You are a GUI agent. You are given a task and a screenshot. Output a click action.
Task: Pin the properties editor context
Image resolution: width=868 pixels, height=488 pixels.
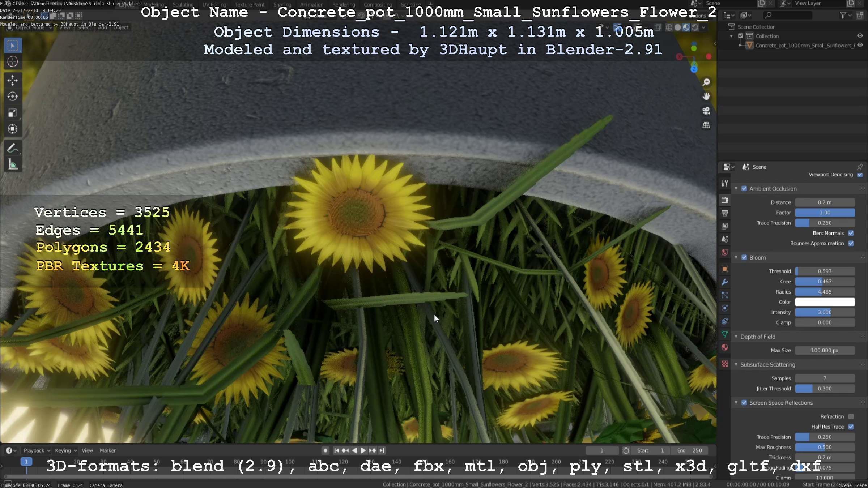click(860, 167)
